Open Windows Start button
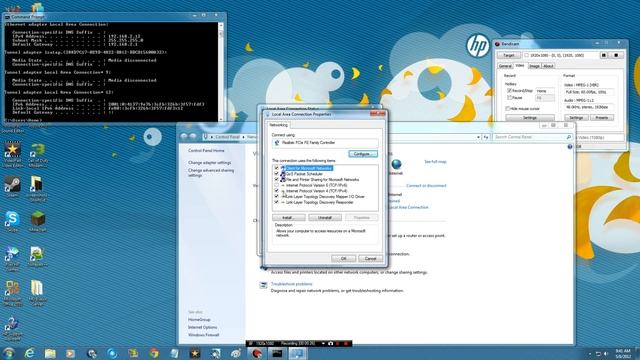This screenshot has width=640, height=360. point(8,353)
